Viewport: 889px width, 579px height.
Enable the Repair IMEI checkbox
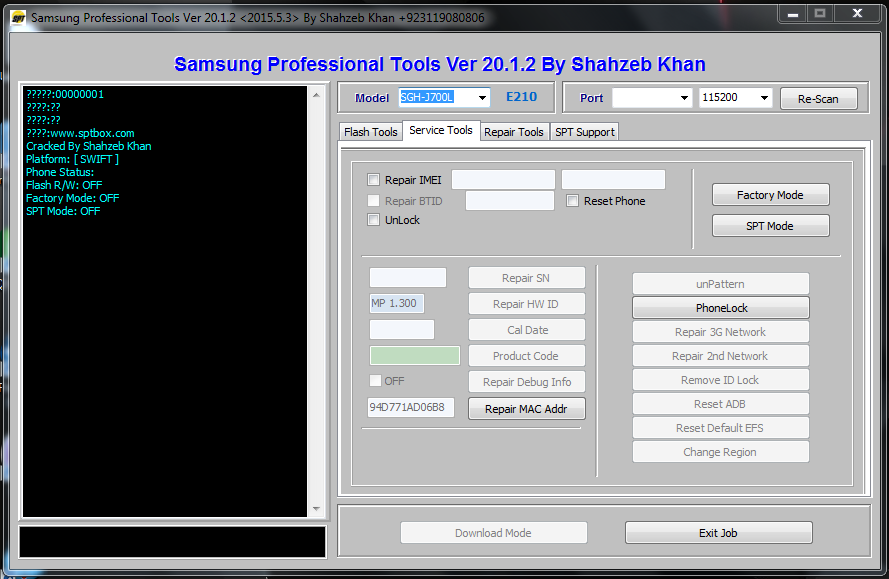click(373, 180)
